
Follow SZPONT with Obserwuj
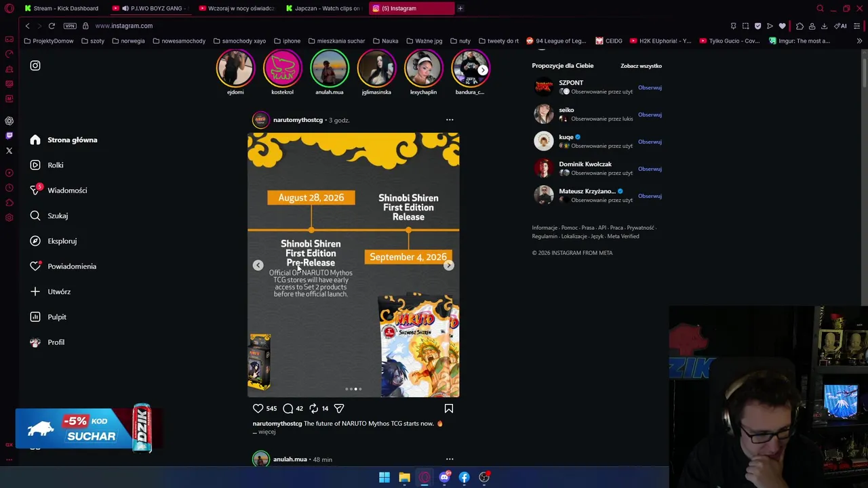coord(650,87)
